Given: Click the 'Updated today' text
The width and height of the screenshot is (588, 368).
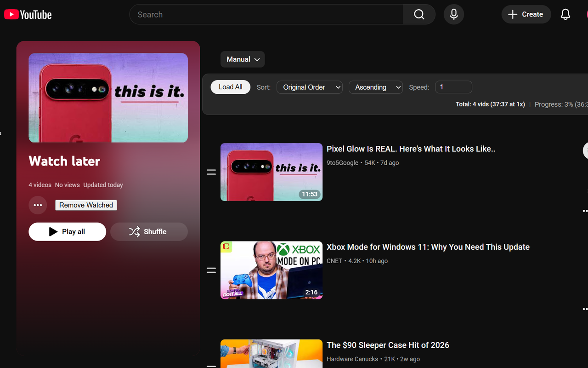Looking at the screenshot, I should pos(103,185).
